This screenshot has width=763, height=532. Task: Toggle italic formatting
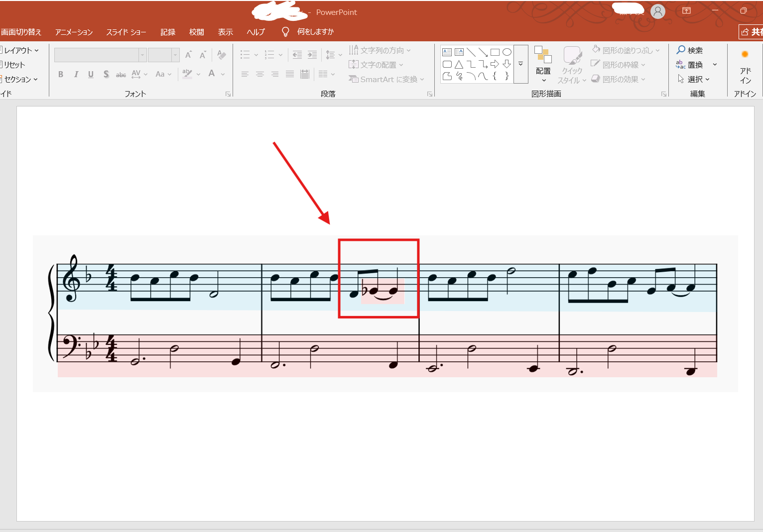pos(76,74)
